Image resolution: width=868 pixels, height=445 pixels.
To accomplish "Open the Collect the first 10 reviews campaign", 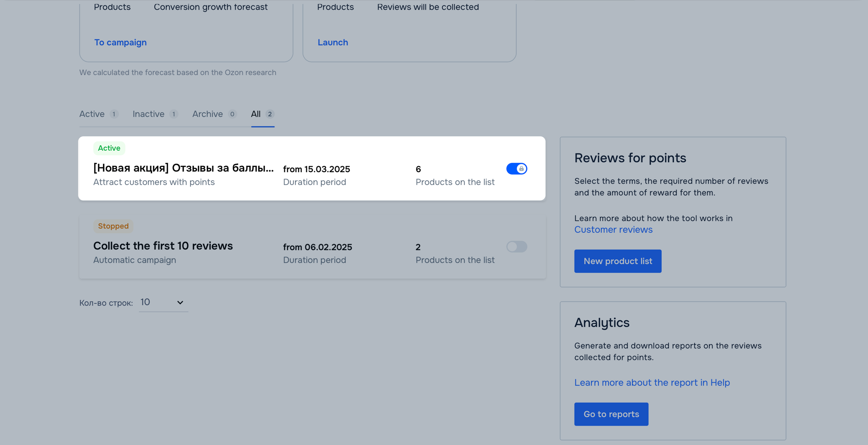I will point(163,246).
